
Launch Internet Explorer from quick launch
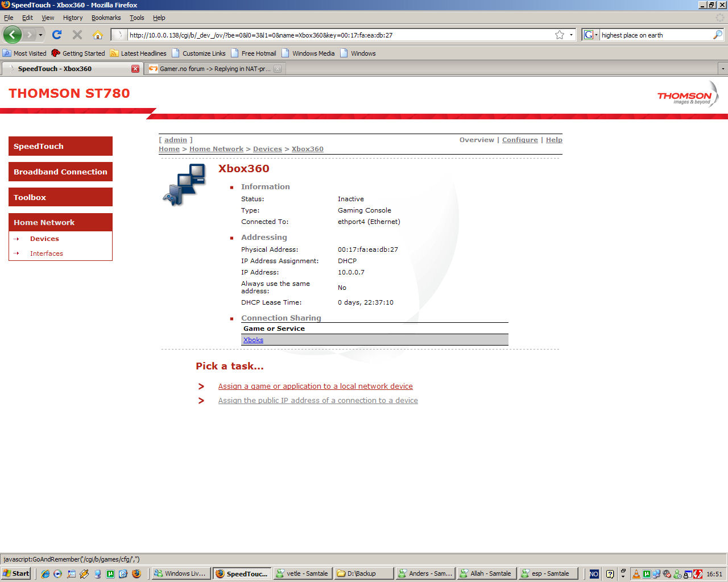45,573
